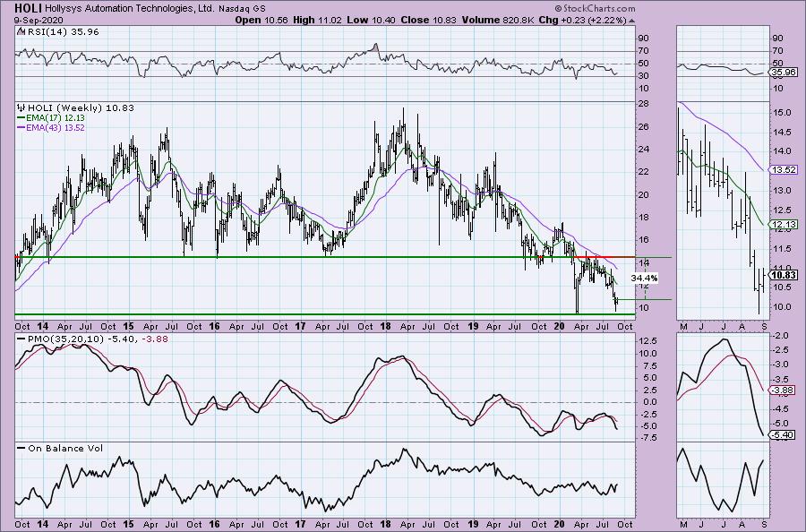Click the EMA(43) 13.52 legend entry
The height and width of the screenshot is (532, 806).
(x=51, y=127)
